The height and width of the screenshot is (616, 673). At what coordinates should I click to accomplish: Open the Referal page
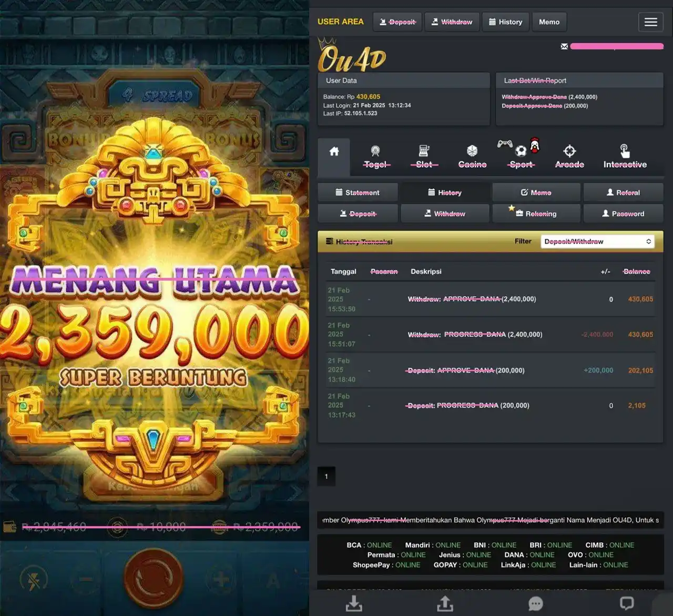pyautogui.click(x=623, y=193)
